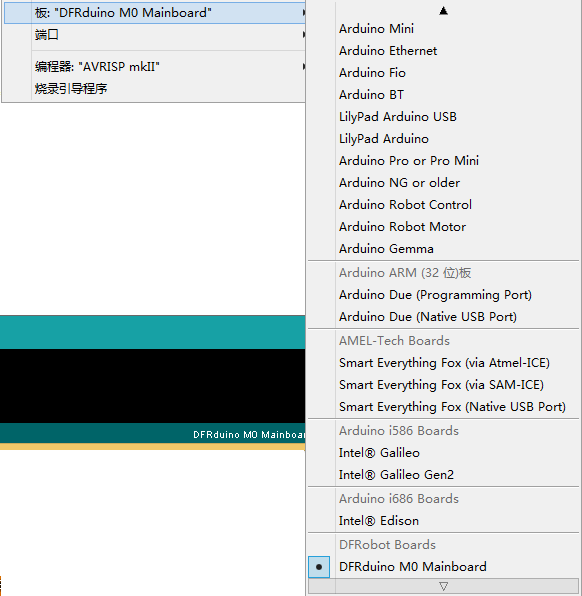This screenshot has height=596, width=582.
Task: Click the black console output area
Action: pos(152,386)
